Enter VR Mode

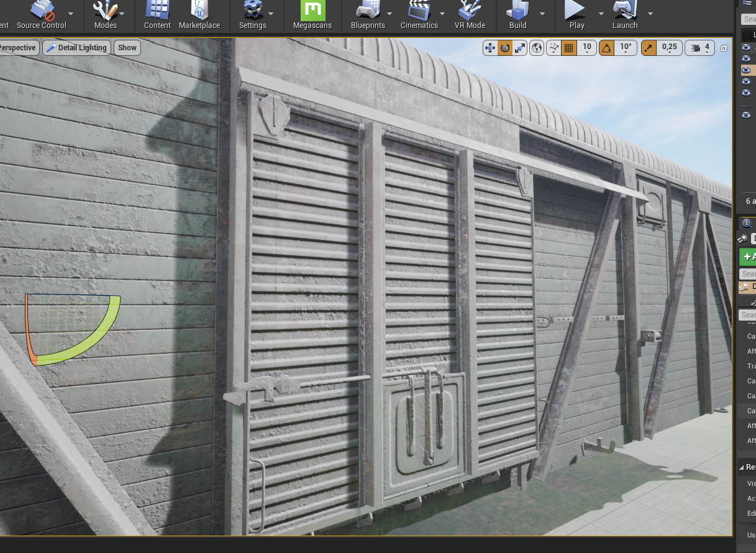click(x=470, y=15)
